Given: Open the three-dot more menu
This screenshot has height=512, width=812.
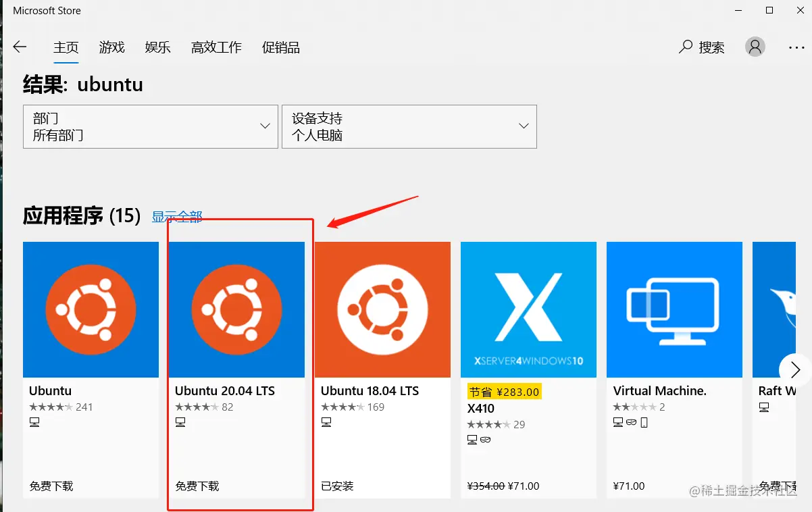Looking at the screenshot, I should click(x=796, y=47).
